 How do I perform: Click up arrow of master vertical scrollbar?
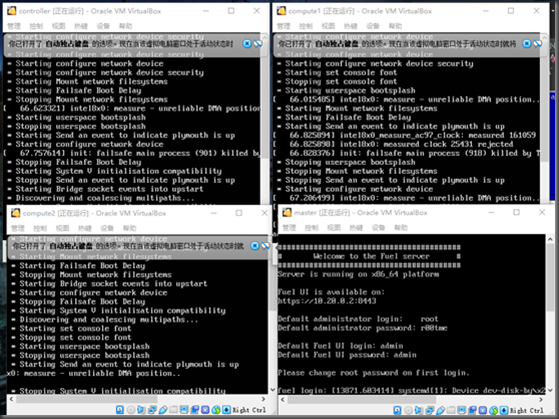(x=550, y=239)
